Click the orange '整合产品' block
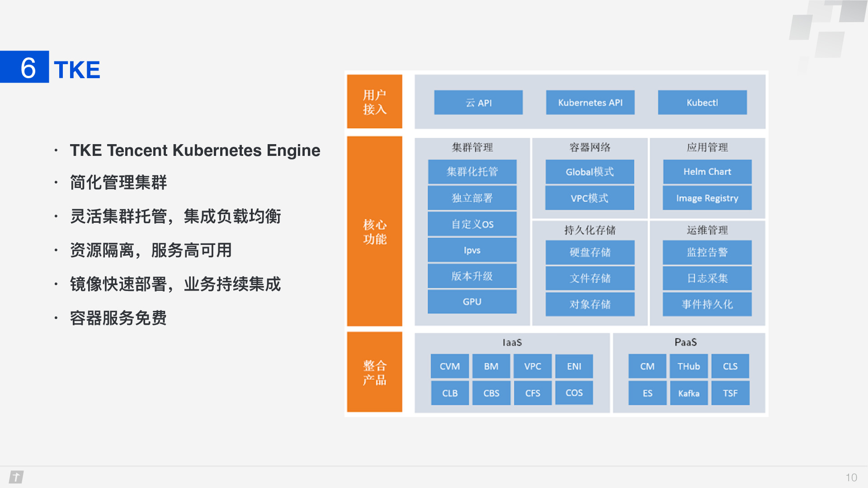This screenshot has width=868, height=488. pyautogui.click(x=374, y=372)
